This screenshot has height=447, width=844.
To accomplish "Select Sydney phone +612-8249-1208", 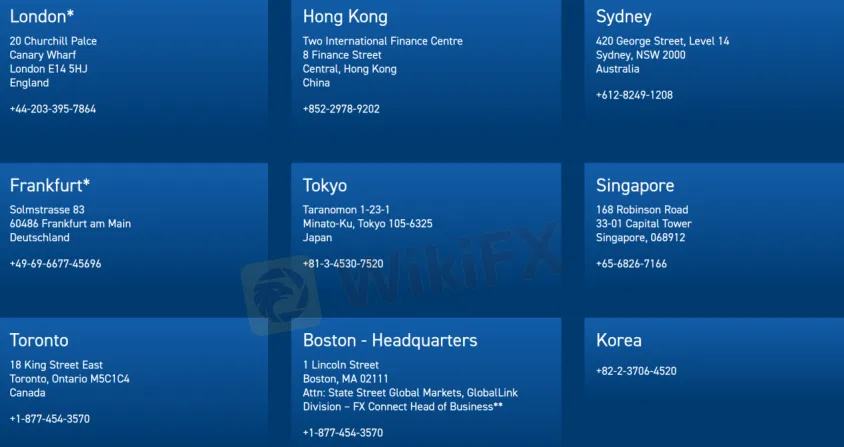I will [634, 95].
